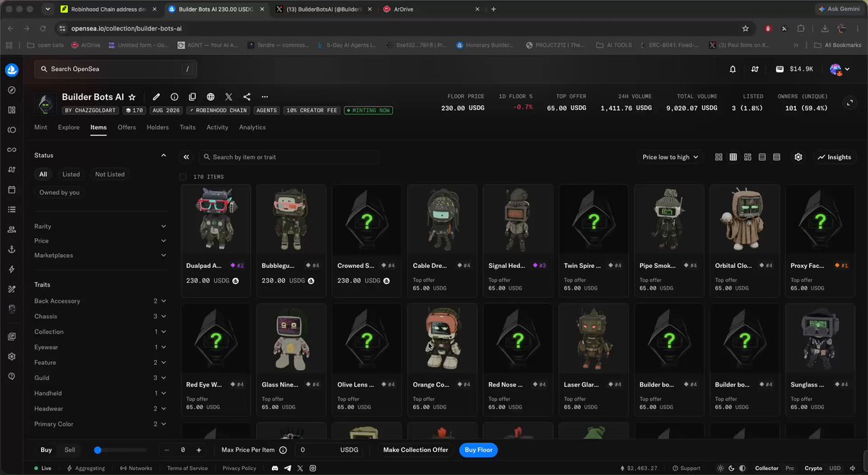Viewport: 868px width, 475px height.
Task: Switch to the table list view
Action: click(x=777, y=157)
